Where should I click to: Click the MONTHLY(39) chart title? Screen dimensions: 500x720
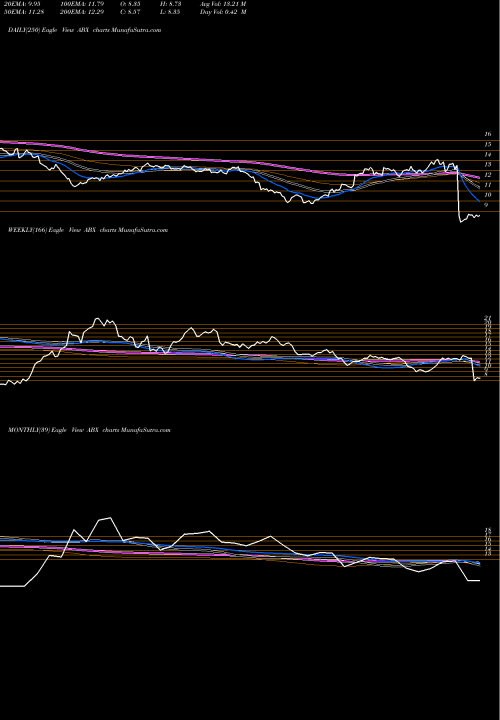(x=89, y=430)
